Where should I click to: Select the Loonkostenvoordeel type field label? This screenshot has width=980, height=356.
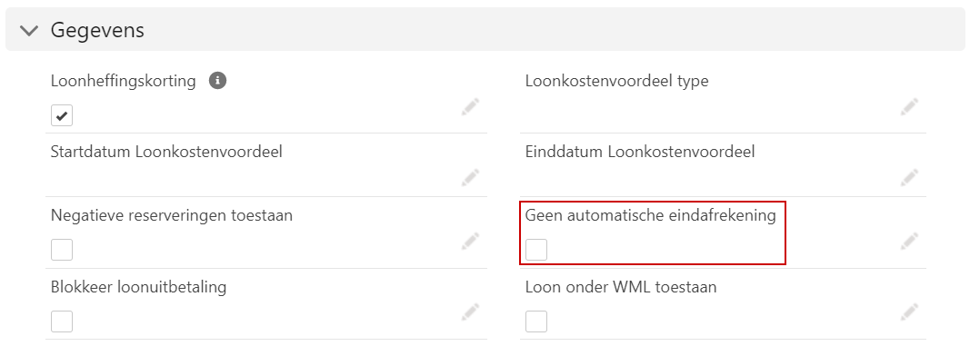[617, 81]
